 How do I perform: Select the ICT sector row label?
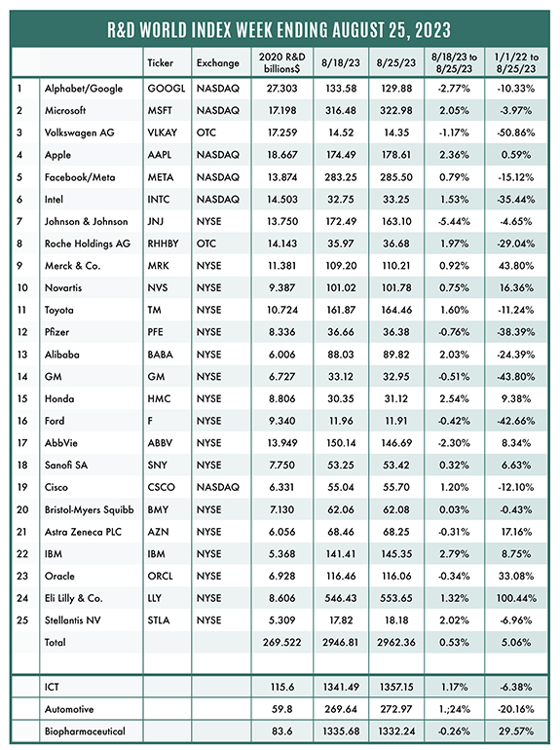52,687
